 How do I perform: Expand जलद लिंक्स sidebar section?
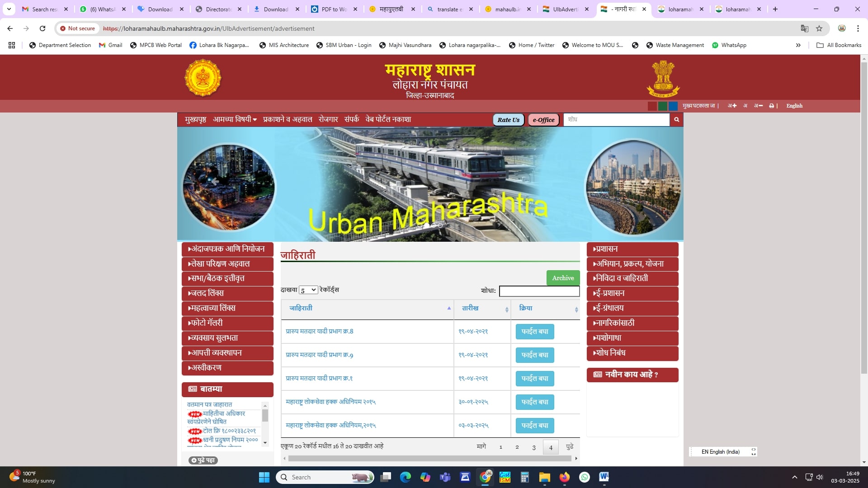pos(227,294)
